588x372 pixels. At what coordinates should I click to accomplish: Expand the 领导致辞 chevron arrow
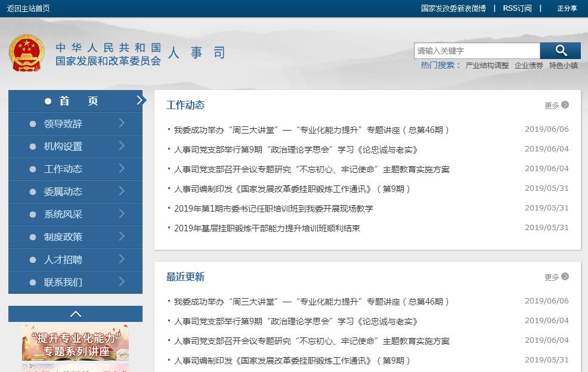click(x=122, y=123)
